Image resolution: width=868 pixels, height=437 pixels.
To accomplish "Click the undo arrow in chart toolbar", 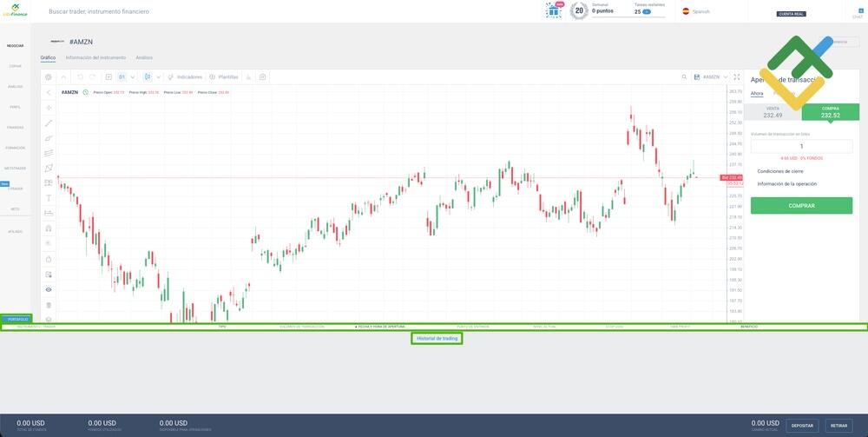I will pos(80,77).
